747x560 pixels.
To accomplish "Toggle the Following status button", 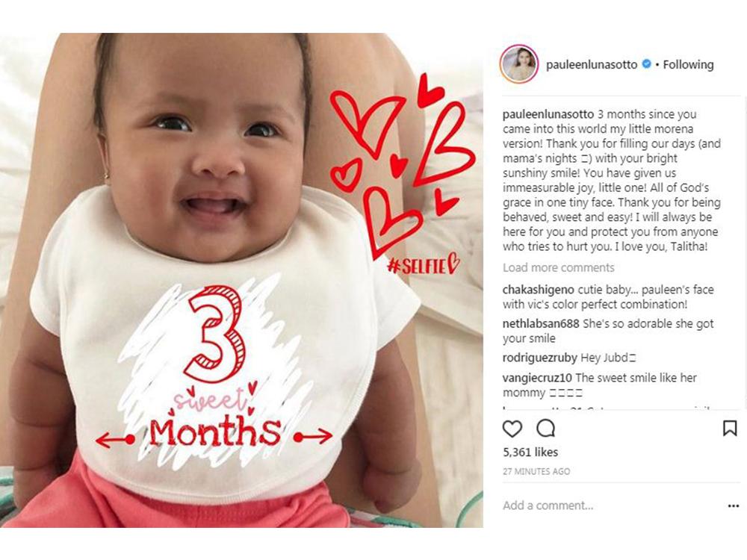I will click(688, 64).
